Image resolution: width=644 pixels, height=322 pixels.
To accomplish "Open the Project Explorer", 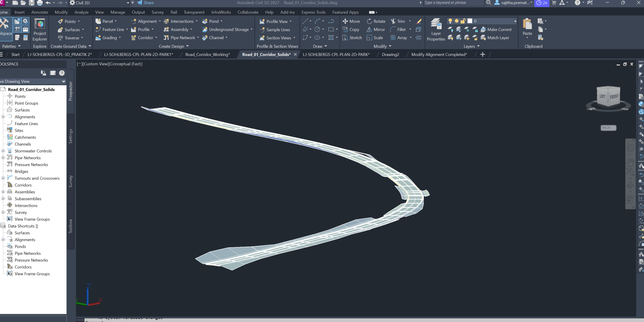I will point(40,30).
